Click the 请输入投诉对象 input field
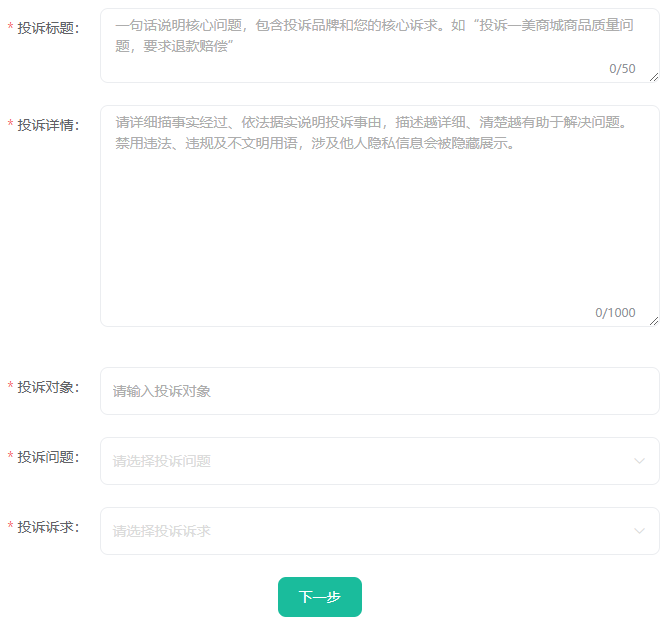The image size is (670, 626). point(370,391)
